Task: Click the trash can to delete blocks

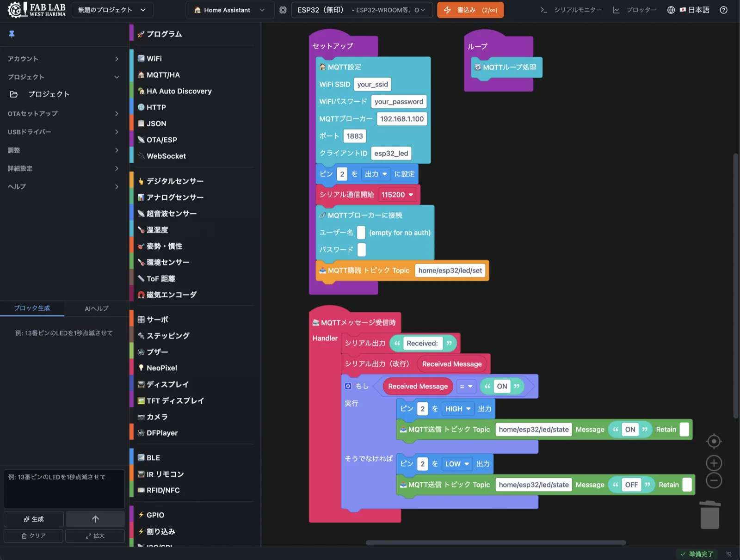Action: pyautogui.click(x=711, y=513)
